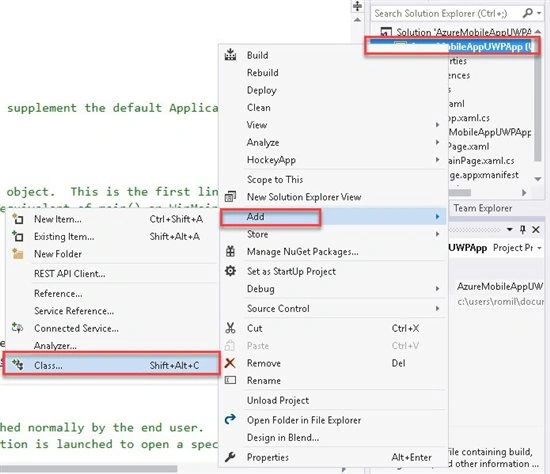Click the Manage NuGet Packages icon
Screen dimensions: 550x474
click(x=230, y=251)
